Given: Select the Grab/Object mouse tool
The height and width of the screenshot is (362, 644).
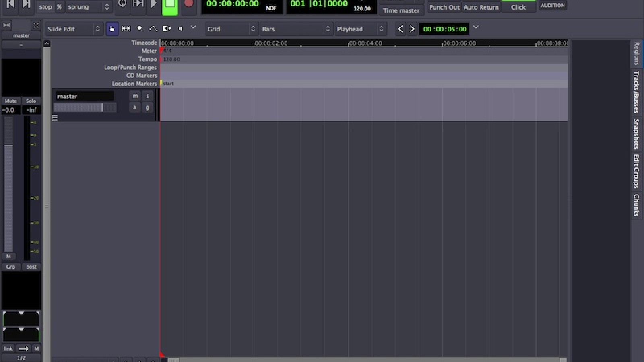Looking at the screenshot, I should pyautogui.click(x=112, y=29).
